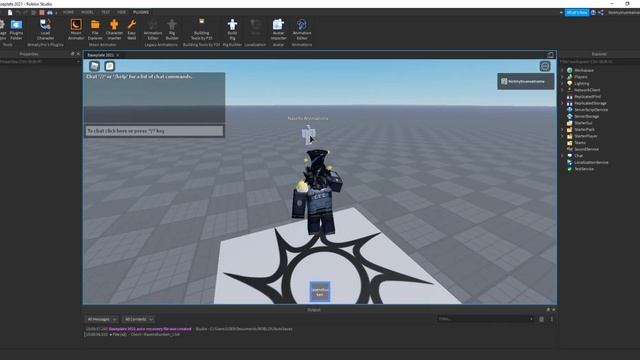Switch to the HOME ribbon tab
640x360 pixels.
(x=68, y=12)
